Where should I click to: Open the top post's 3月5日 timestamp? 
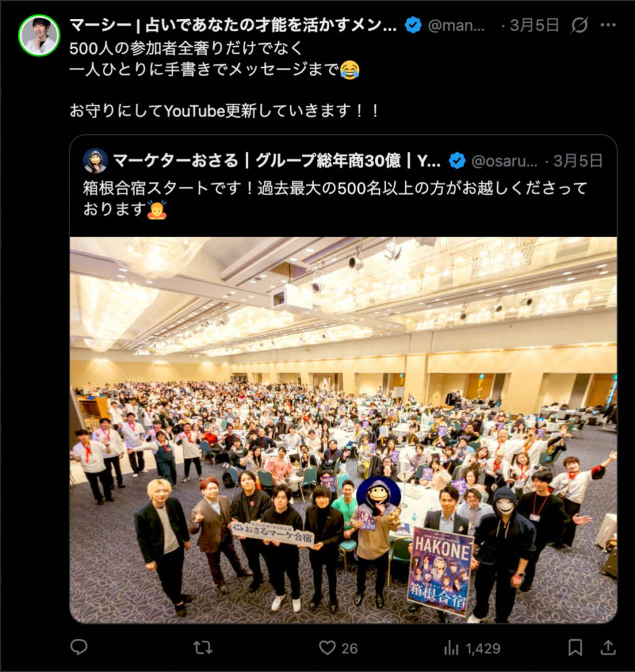pyautogui.click(x=535, y=26)
